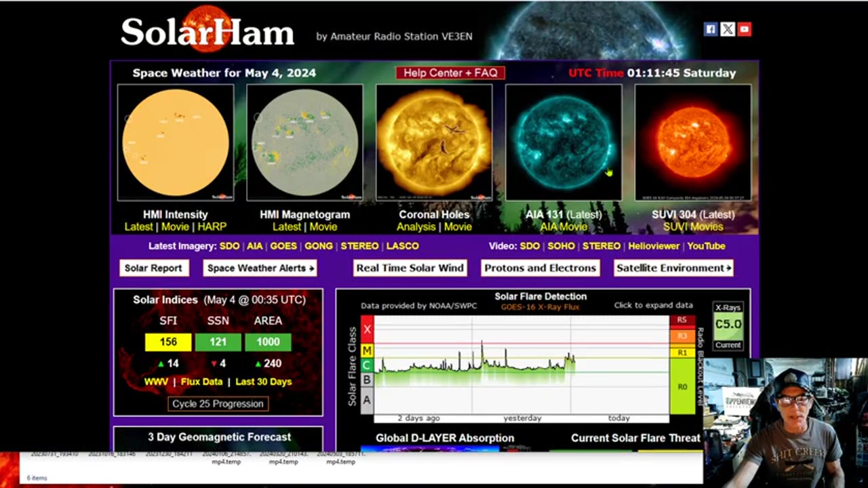
Task: Click the 3 Day Geomagnetic Forecast heading
Action: pos(220,437)
